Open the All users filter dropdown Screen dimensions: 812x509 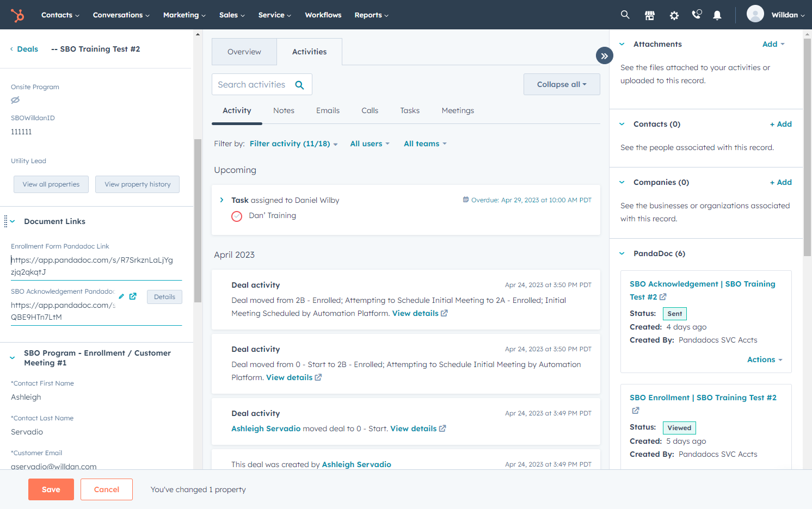(370, 144)
